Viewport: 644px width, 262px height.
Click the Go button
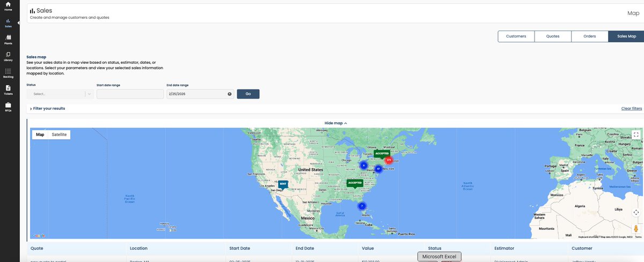248,94
